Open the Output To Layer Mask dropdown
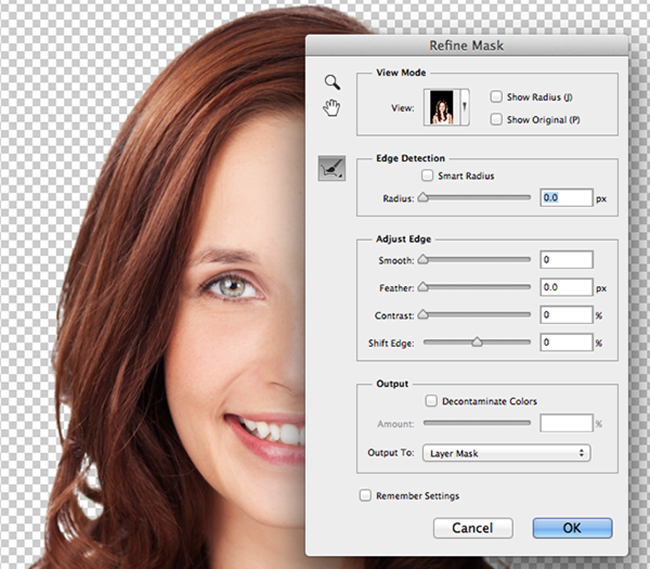The image size is (650, 569). point(506,453)
